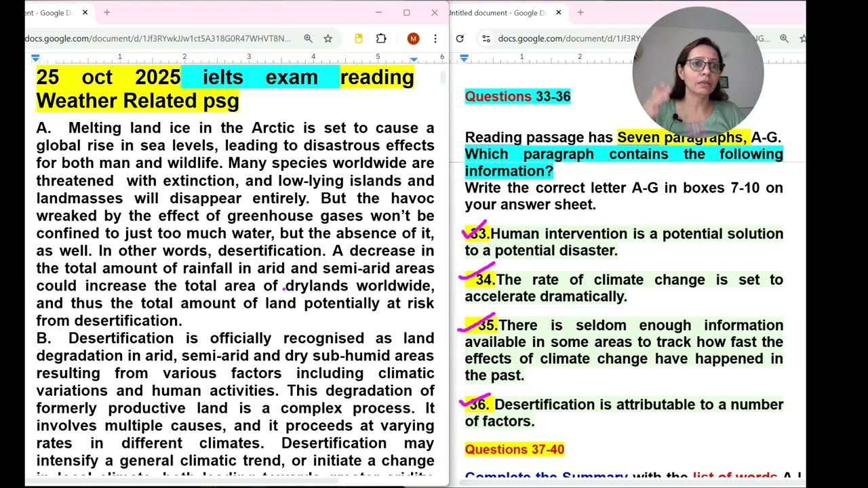
Task: Select the Untitled document Google Docs tab
Action: coord(498,12)
